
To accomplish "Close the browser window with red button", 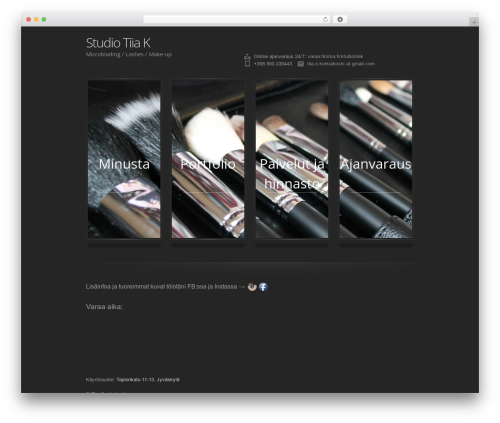I will tap(29, 19).
